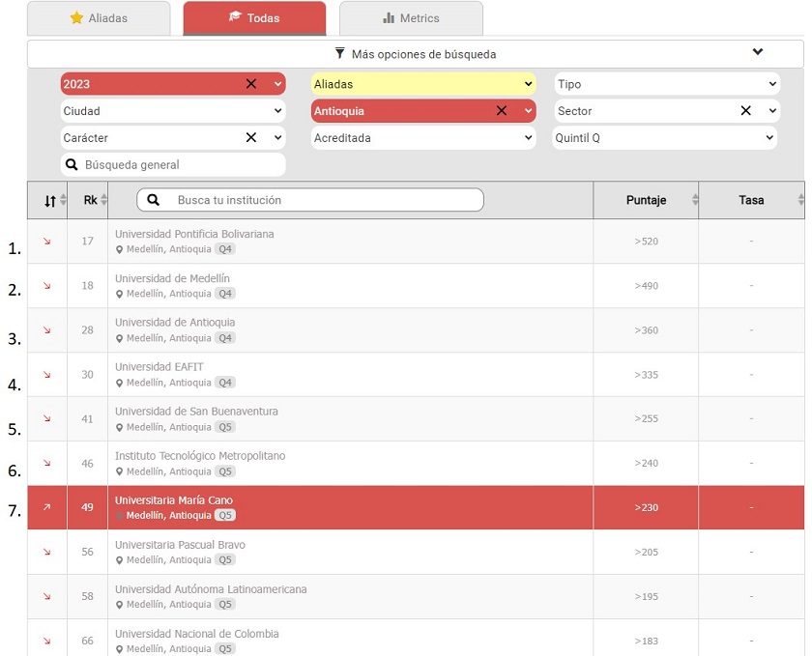
Task: Open Universidad Nacional de Colombia entry
Action: point(197,634)
